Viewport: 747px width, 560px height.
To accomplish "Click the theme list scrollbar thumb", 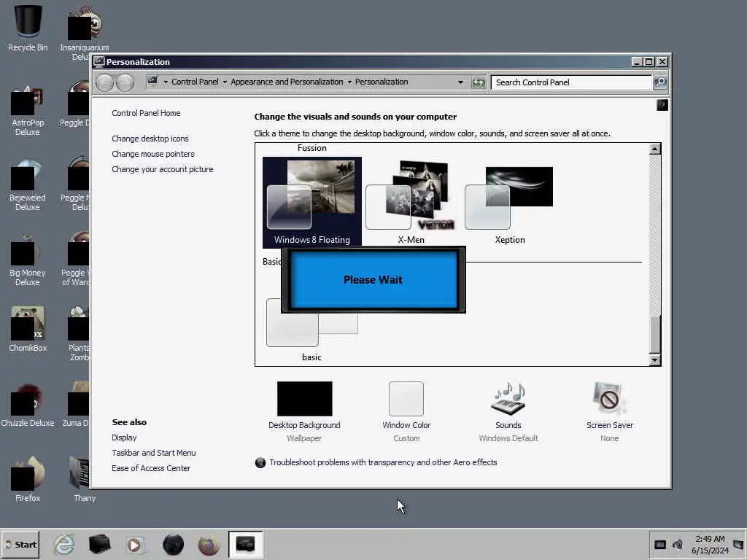I will [655, 333].
